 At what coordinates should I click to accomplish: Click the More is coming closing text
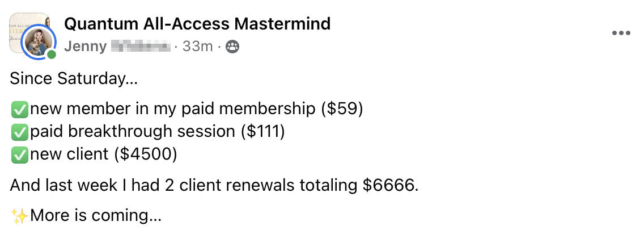point(95,216)
